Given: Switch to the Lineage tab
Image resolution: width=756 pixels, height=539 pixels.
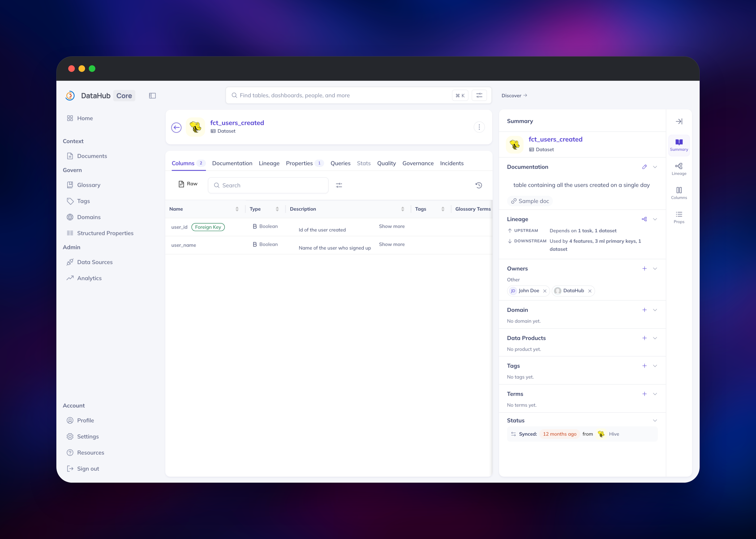Looking at the screenshot, I should coord(269,163).
